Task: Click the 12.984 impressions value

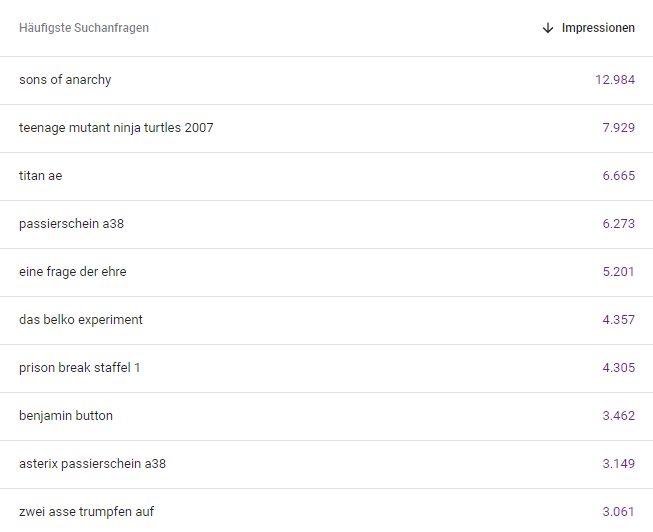Action: pos(615,80)
